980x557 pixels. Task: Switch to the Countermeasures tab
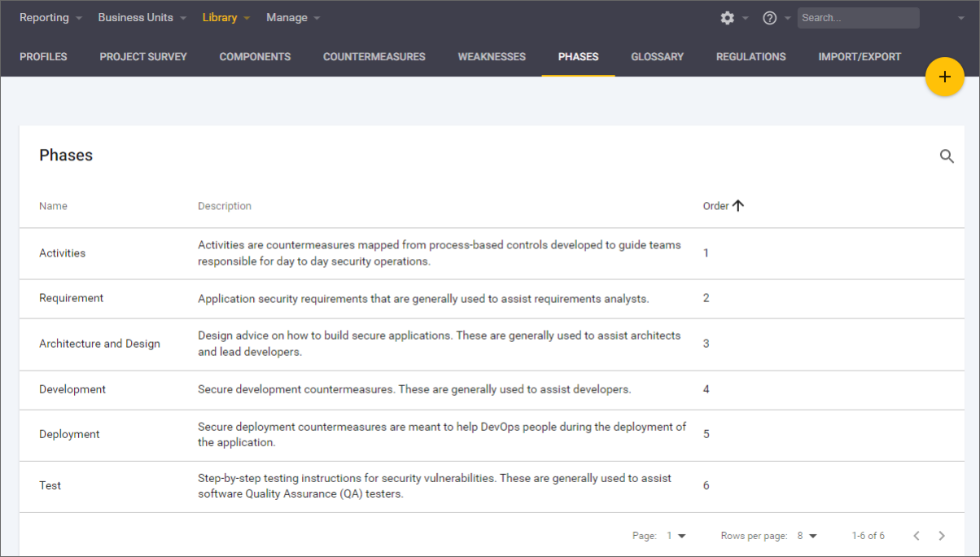click(x=374, y=57)
